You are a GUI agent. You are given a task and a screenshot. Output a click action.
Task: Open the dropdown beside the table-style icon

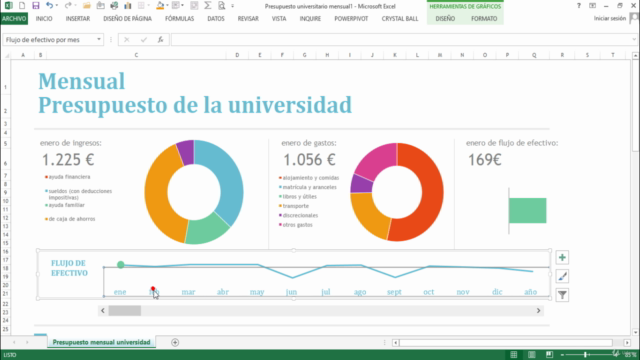pyautogui.click(x=182, y=6)
